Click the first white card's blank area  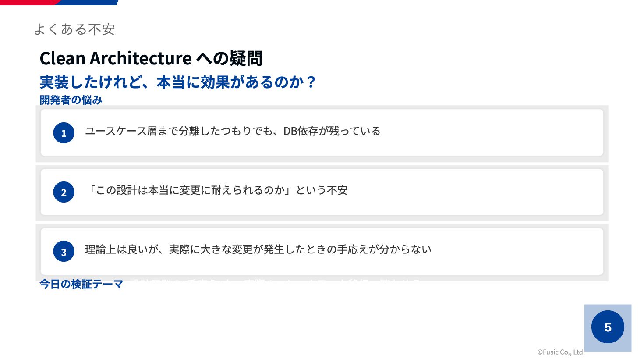(x=491, y=133)
